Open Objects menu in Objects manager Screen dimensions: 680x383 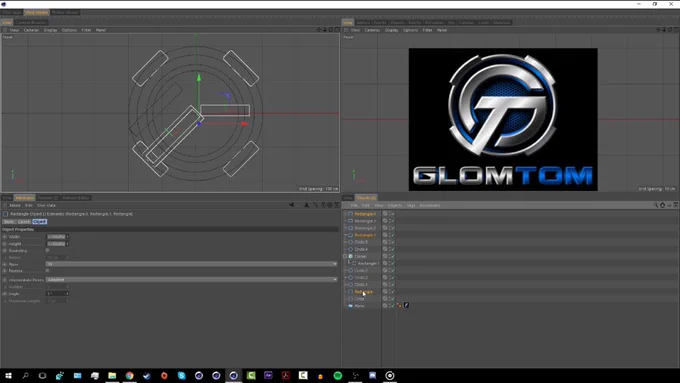pyautogui.click(x=395, y=205)
